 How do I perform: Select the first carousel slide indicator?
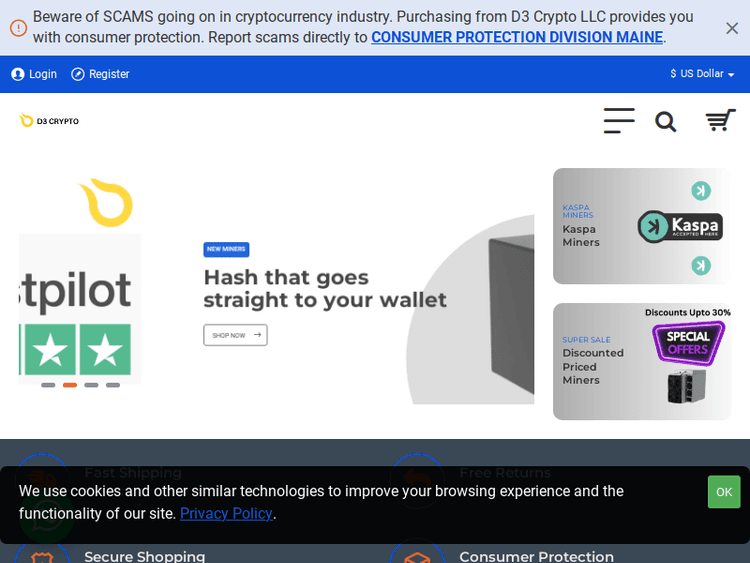click(x=48, y=385)
